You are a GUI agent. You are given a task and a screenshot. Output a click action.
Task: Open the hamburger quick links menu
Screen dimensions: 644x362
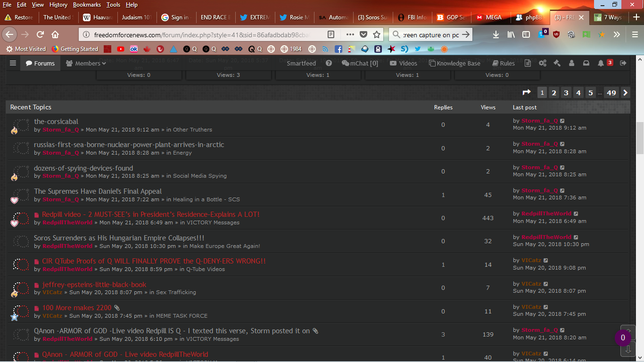[13, 63]
